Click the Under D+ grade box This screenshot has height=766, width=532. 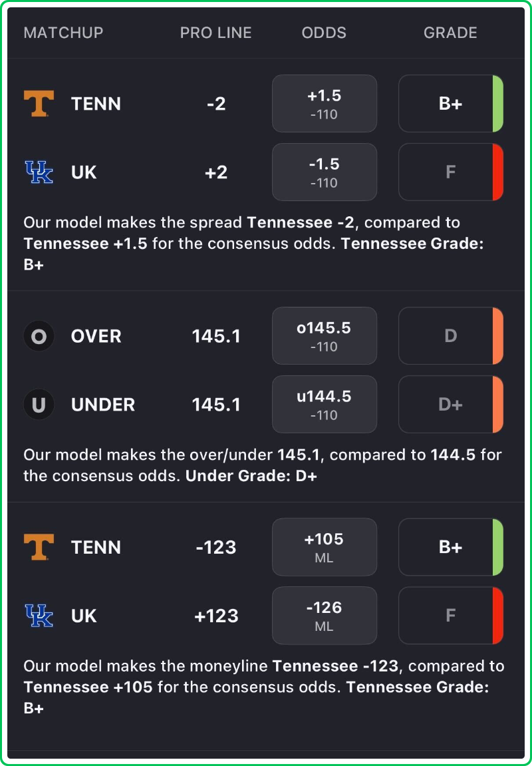[x=450, y=405]
